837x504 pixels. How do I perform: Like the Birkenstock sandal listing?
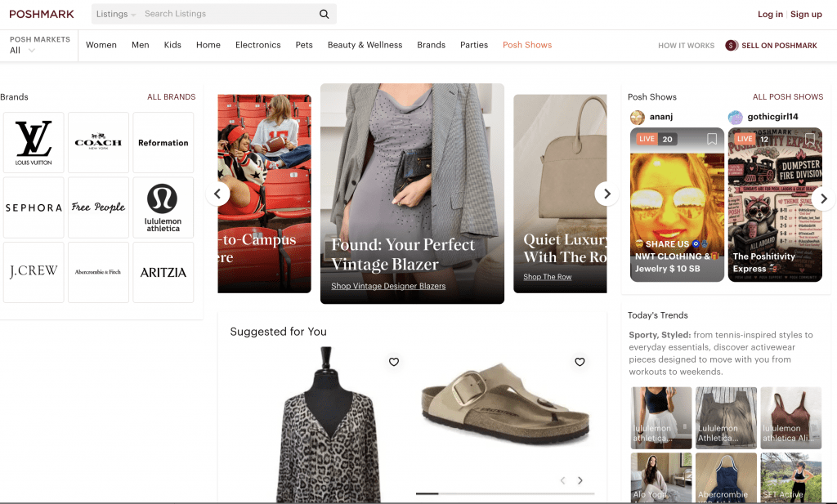580,362
